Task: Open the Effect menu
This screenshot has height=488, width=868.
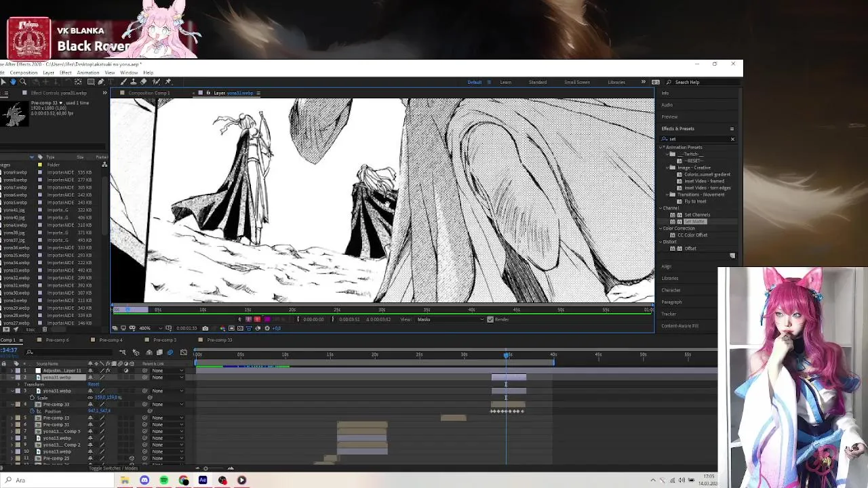Action: point(66,73)
